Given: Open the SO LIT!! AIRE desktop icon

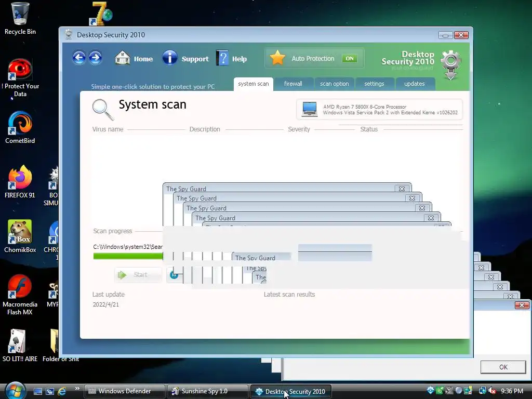Looking at the screenshot, I should pos(20,345).
